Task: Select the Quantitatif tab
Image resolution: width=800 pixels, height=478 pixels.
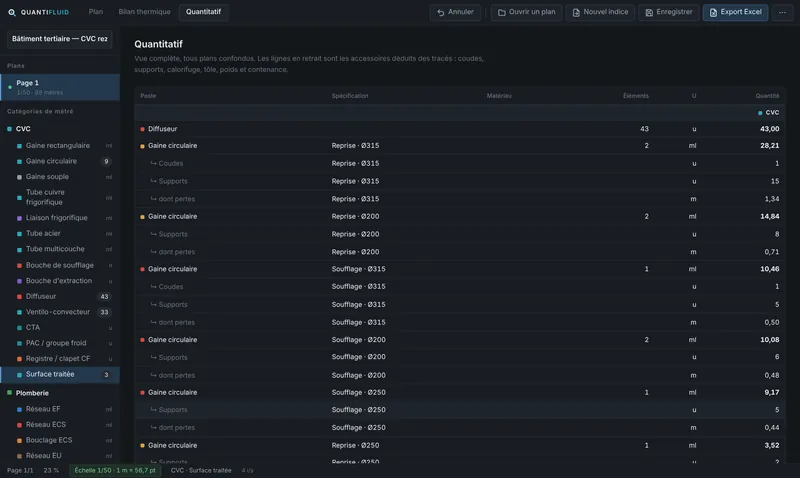Action: tap(203, 12)
